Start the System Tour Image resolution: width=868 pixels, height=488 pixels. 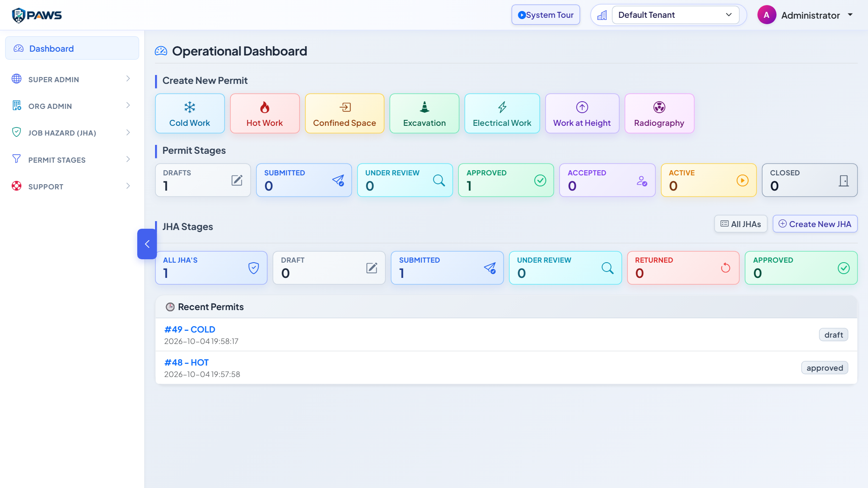tap(546, 15)
